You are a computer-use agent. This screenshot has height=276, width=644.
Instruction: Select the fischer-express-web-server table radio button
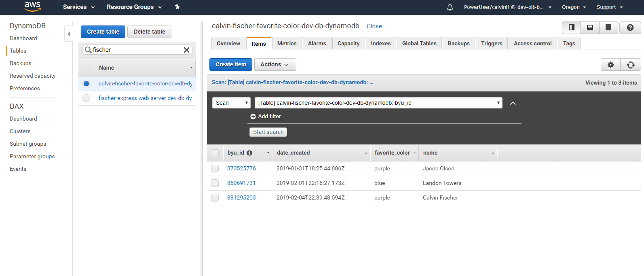pos(86,98)
